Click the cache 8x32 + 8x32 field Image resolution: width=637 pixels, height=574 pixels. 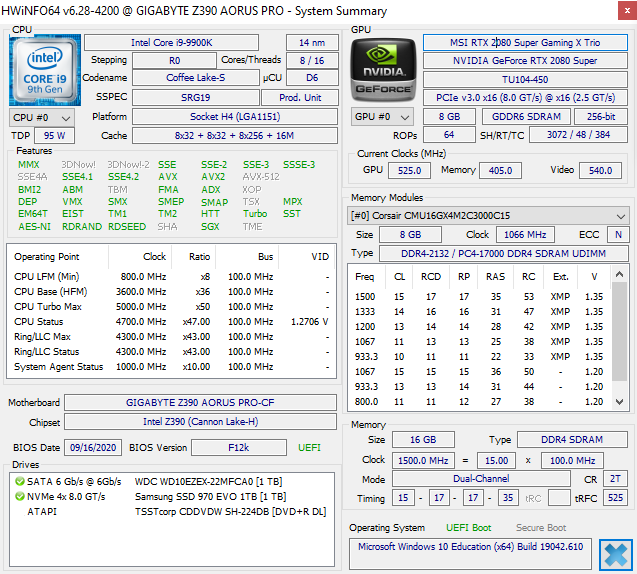pyautogui.click(x=235, y=136)
